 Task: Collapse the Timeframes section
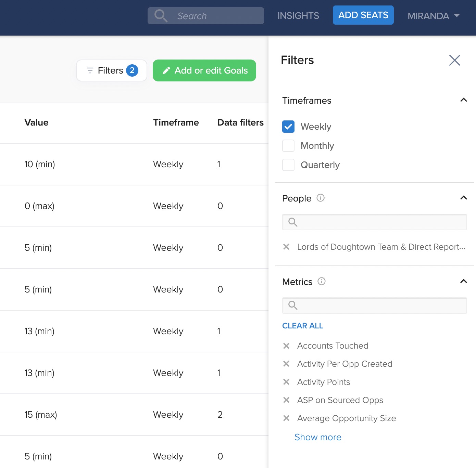click(464, 100)
